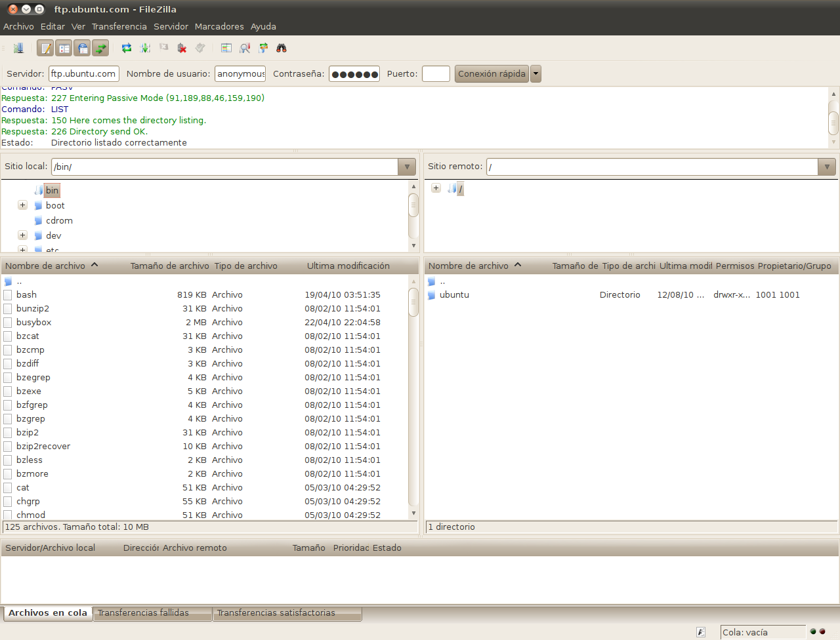Click the process transfer queue icon
840x640 pixels.
pos(145,48)
